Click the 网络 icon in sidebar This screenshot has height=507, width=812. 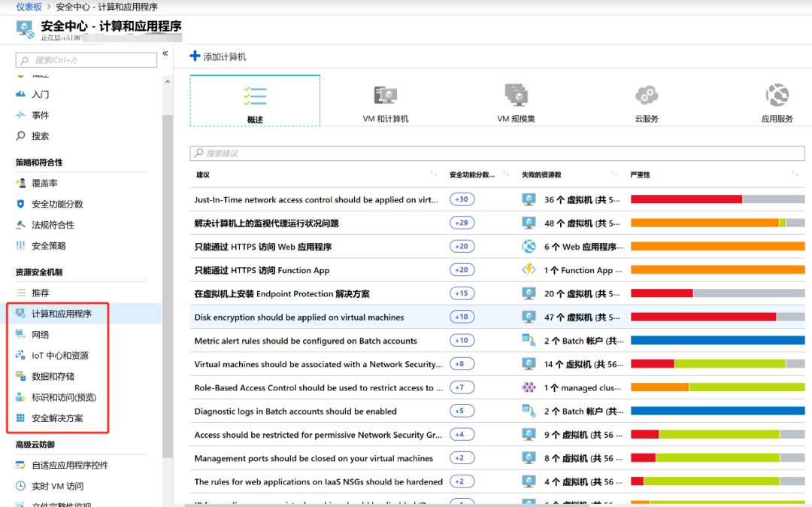(21, 334)
